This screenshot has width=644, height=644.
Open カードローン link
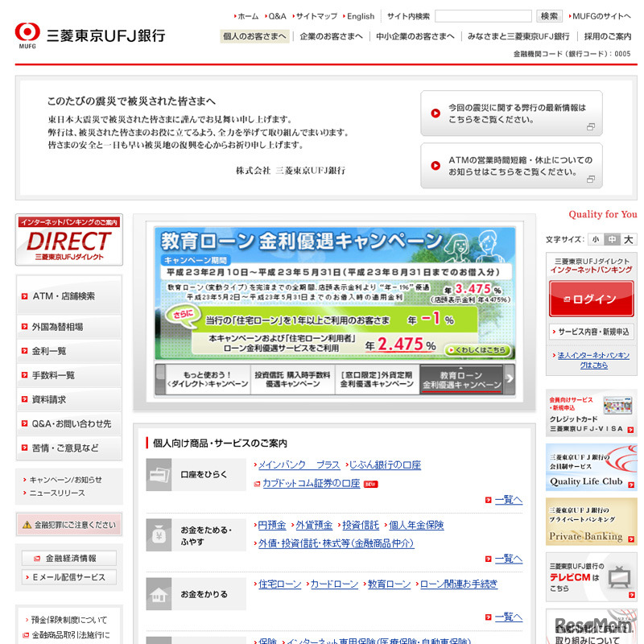tap(334, 584)
